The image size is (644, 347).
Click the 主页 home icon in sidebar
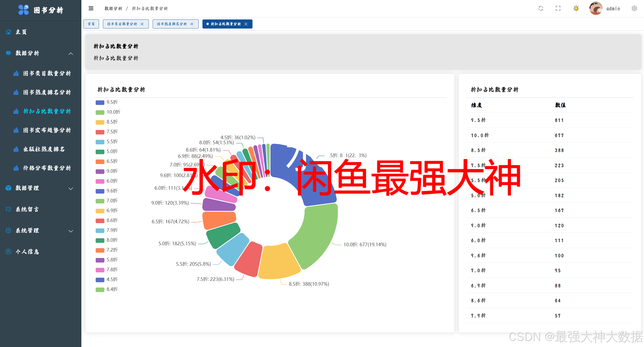[x=9, y=32]
